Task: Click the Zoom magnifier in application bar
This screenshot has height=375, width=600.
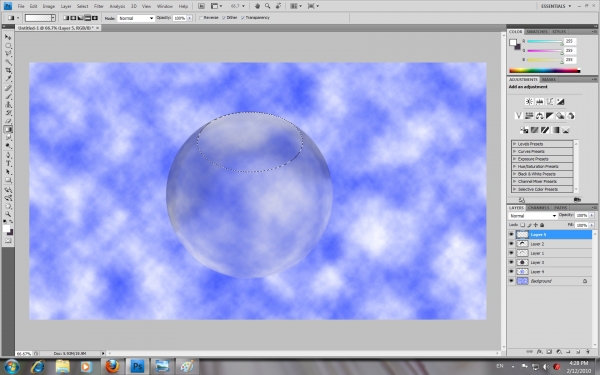Action: click(x=268, y=6)
